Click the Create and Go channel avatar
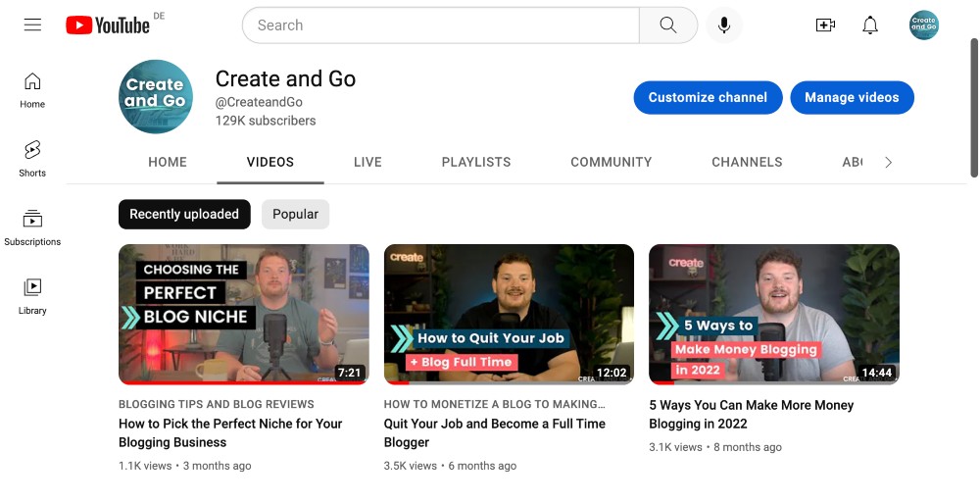980x503 pixels. pos(156,97)
